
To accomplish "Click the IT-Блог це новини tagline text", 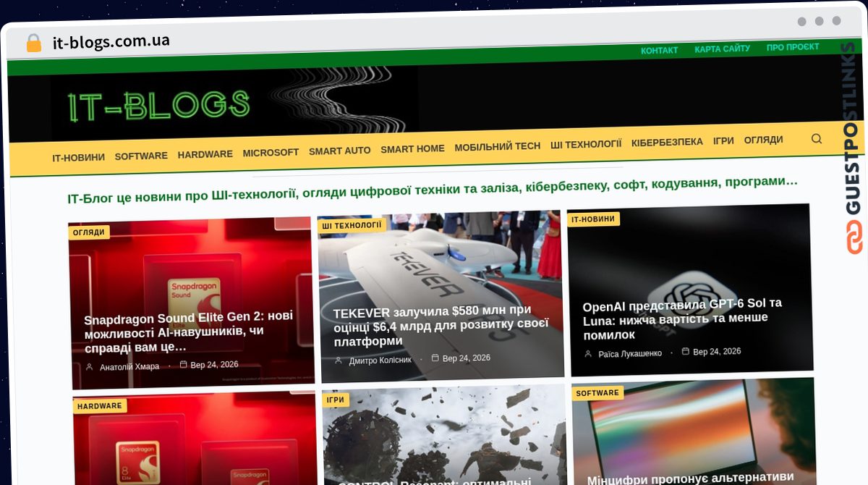I will (x=433, y=190).
